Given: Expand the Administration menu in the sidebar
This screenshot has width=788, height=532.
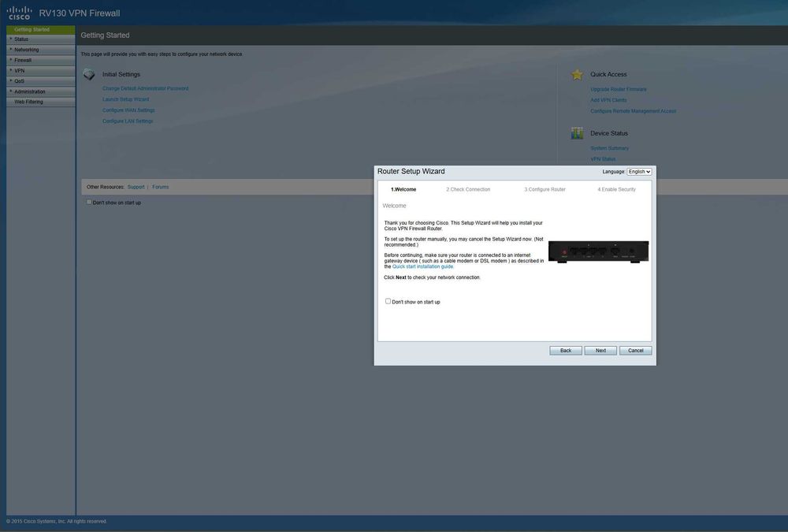Looking at the screenshot, I should [41, 91].
